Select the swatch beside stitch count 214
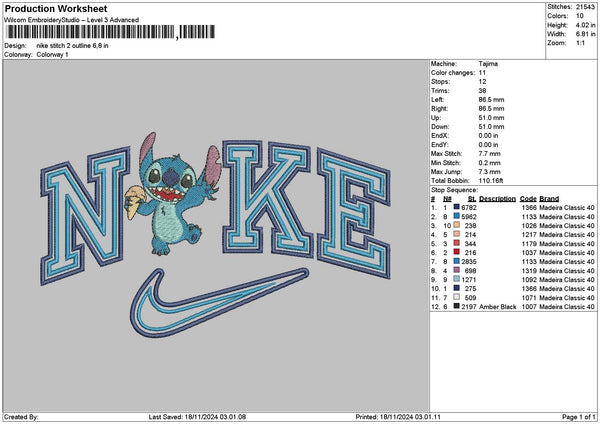The image size is (600, 424). point(457,234)
